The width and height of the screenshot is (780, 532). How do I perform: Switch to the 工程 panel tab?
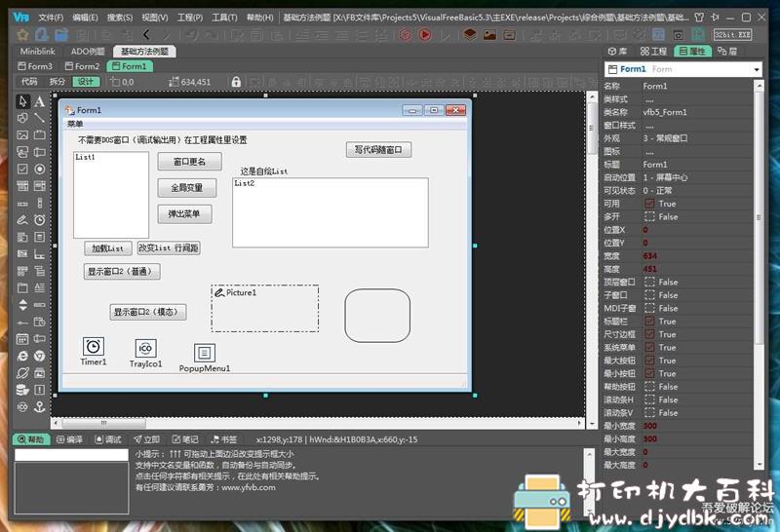click(x=653, y=52)
